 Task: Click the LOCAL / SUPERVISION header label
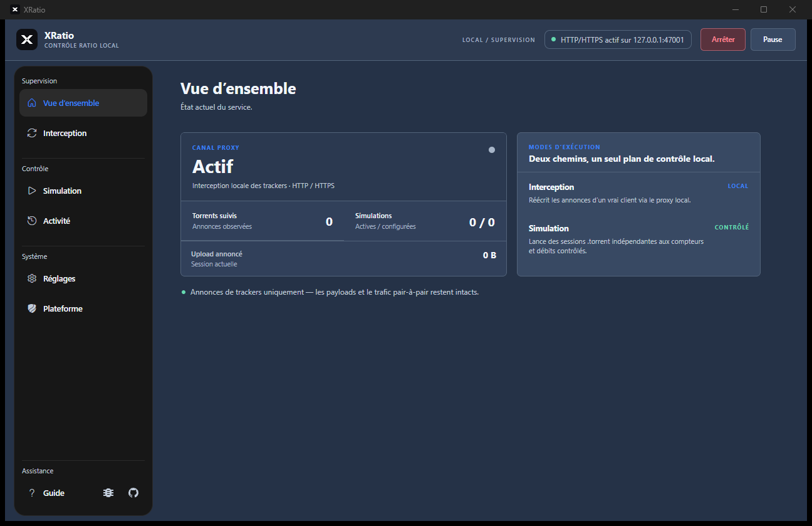tap(499, 39)
